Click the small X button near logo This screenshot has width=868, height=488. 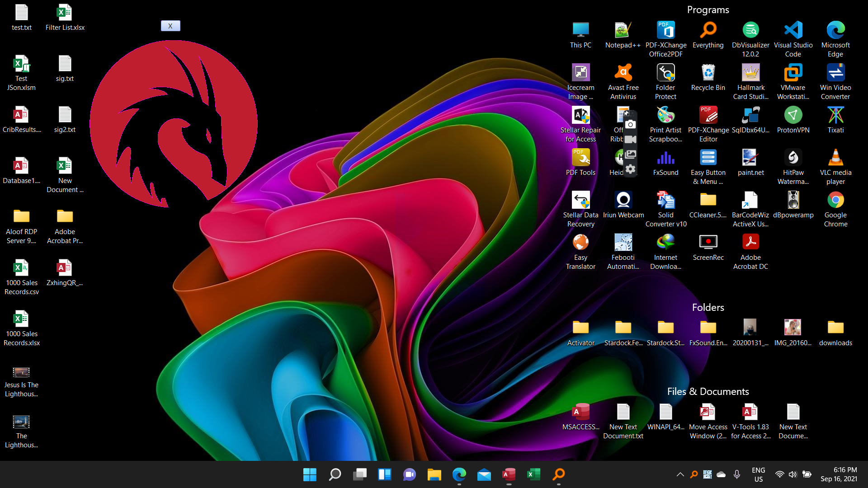click(170, 26)
